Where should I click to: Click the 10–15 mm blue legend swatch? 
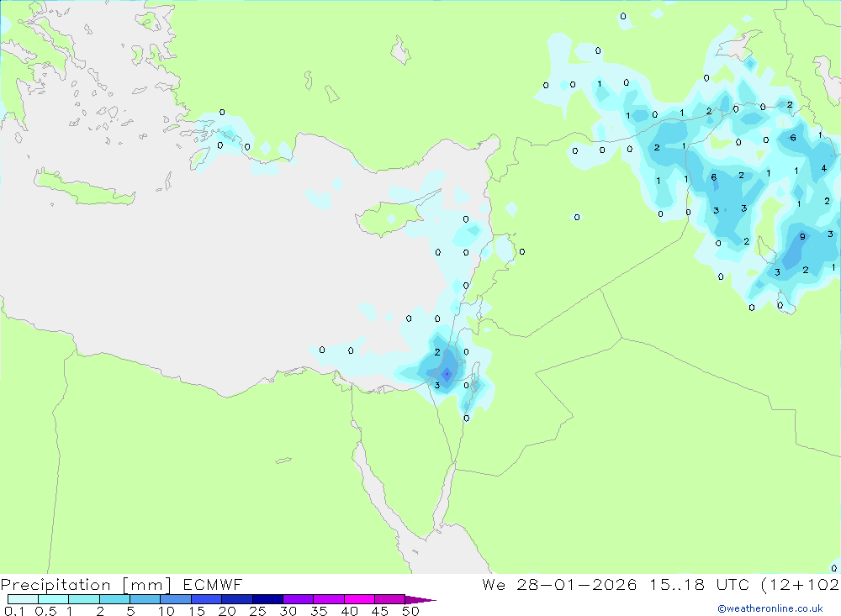[176, 599]
